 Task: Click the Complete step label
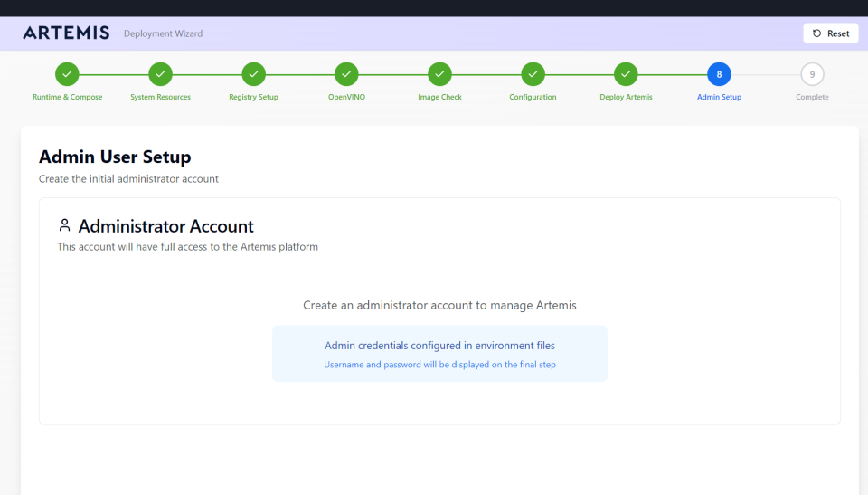click(x=812, y=97)
